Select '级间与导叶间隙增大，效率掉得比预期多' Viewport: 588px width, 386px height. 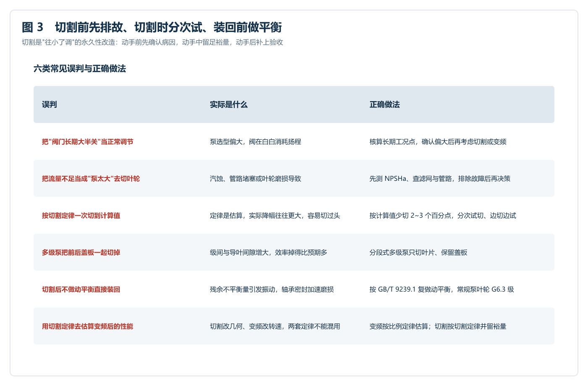tap(268, 253)
